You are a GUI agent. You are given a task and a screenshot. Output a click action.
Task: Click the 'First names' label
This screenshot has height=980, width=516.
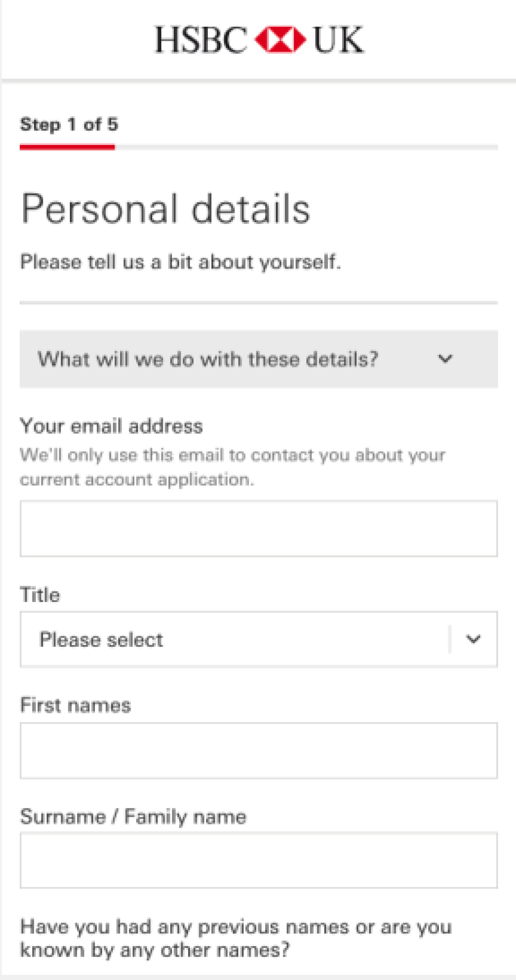point(76,705)
